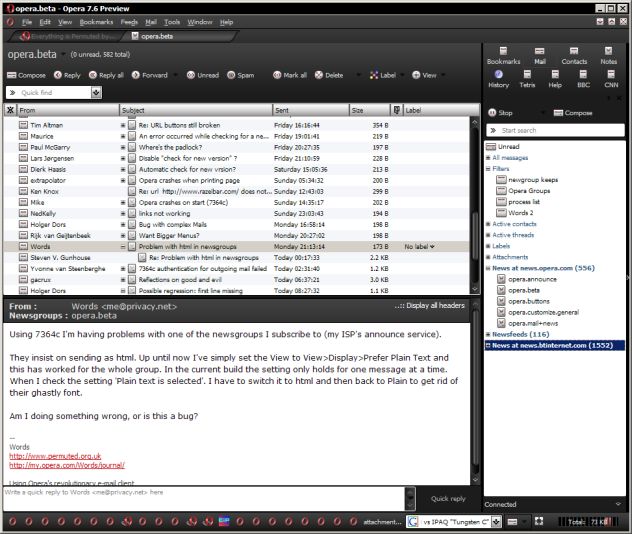Viewport: 632px width, 534px height.
Task: Open the 'No label' dropdown on Words row
Action: click(420, 246)
